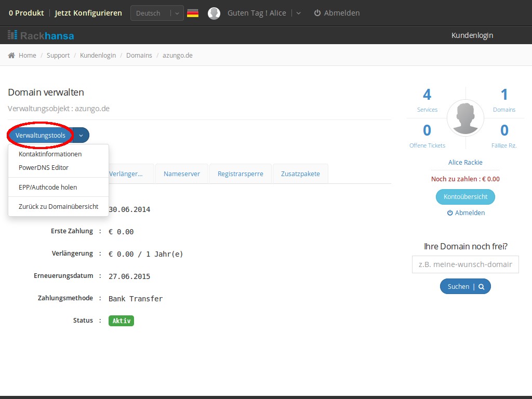Click the green Aktiv status badge
This screenshot has height=399, width=532.
tap(121, 321)
